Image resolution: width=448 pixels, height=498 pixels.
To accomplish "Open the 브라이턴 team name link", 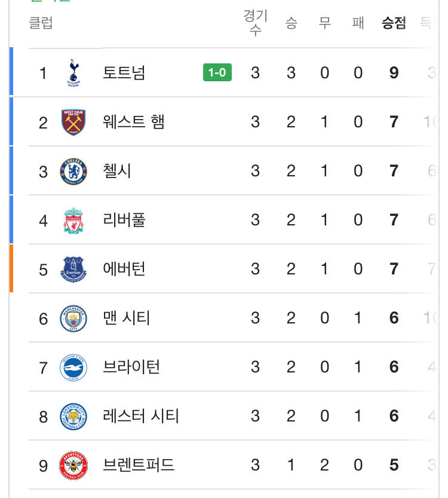I will [131, 367].
